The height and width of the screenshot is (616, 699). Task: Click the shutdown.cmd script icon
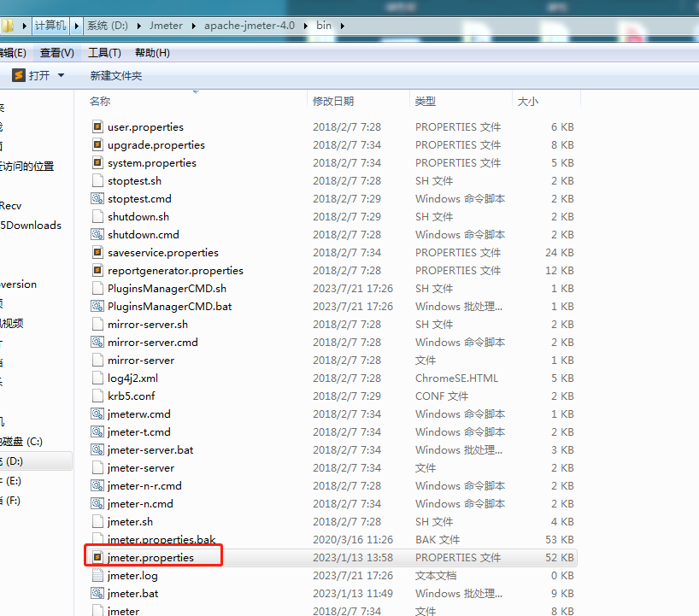(x=97, y=234)
